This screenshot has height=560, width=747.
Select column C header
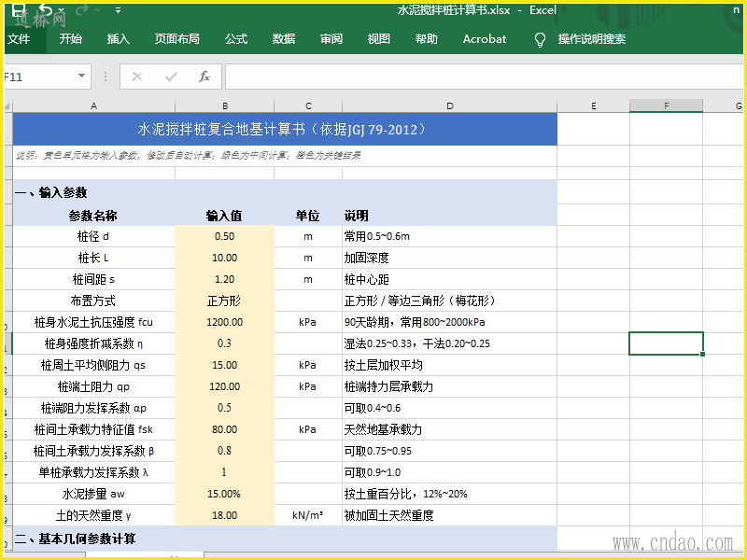point(308,105)
